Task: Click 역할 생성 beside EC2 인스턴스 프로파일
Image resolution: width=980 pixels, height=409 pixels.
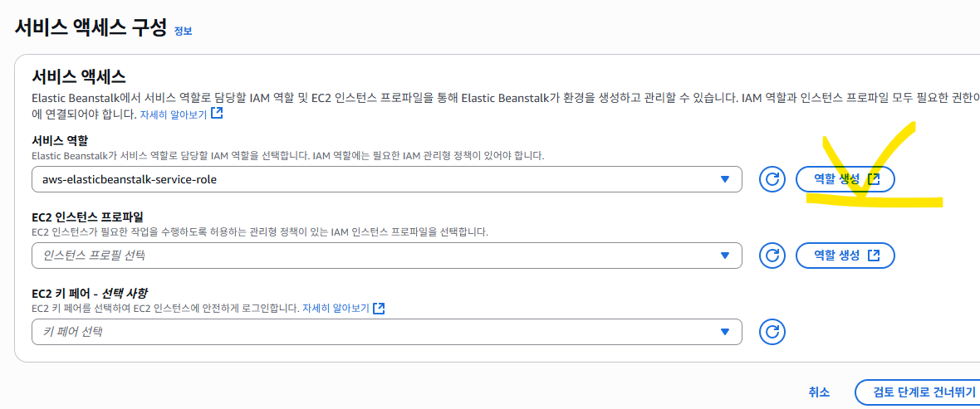Action: (845, 256)
